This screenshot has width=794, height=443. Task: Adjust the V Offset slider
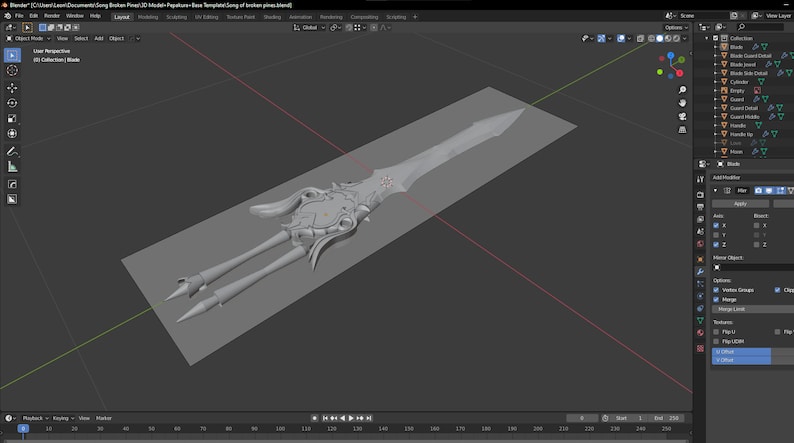coord(753,360)
